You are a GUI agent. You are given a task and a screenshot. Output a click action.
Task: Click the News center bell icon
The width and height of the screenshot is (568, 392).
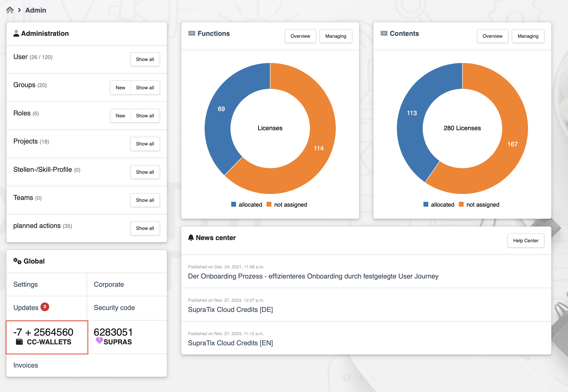pyautogui.click(x=191, y=238)
